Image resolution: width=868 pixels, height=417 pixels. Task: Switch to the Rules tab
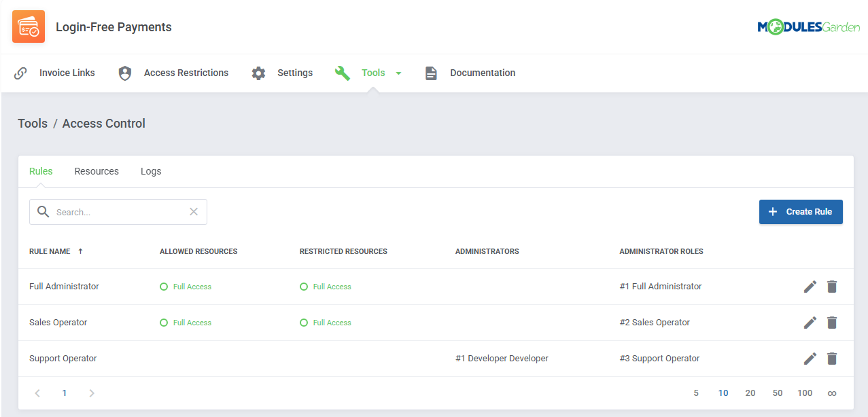[x=41, y=171]
